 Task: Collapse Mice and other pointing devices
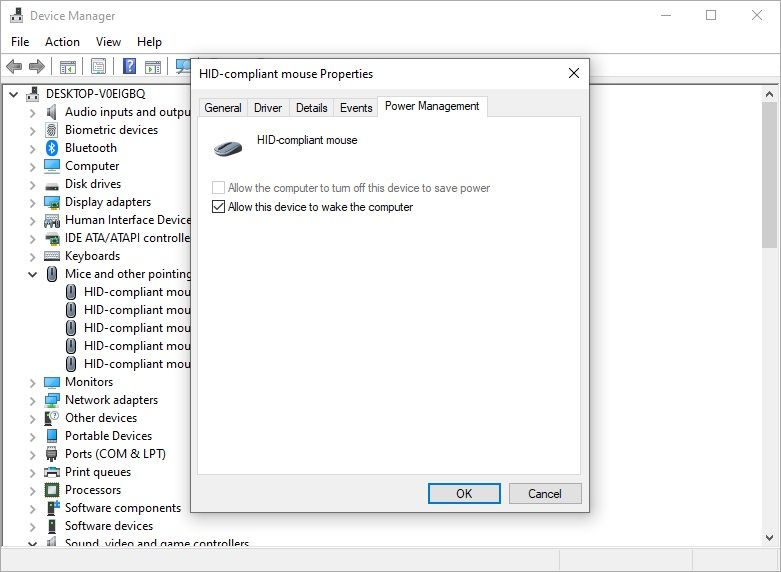tap(32, 274)
